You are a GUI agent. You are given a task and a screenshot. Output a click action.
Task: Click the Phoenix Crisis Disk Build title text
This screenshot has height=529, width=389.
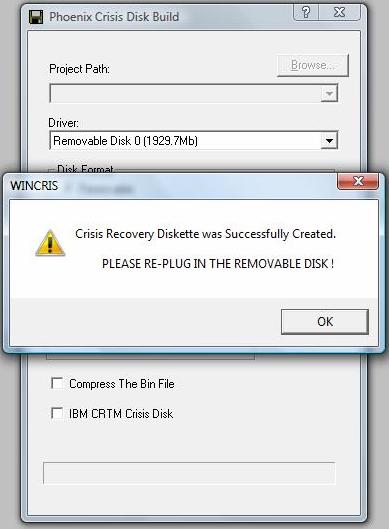tap(114, 17)
